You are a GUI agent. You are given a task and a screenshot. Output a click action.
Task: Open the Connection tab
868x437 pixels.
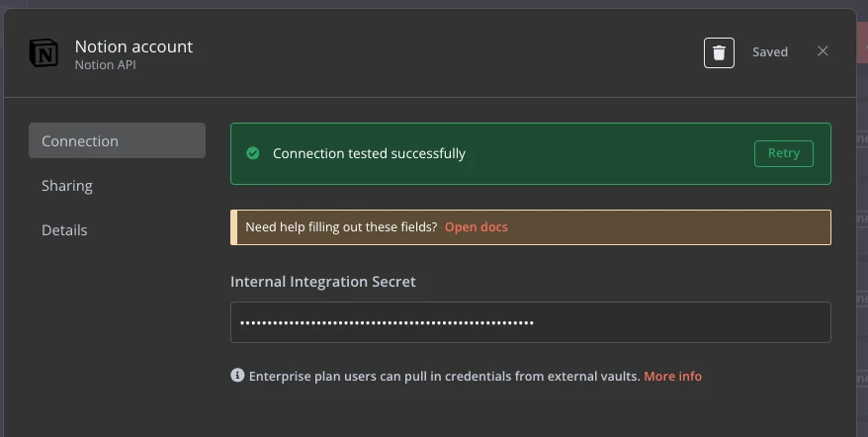[117, 141]
